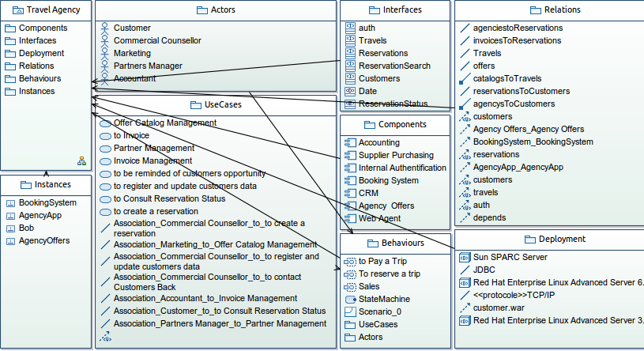Image resolution: width=644 pixels, height=351 pixels.
Task: Select the Accountant actor label
Action: tap(134, 78)
